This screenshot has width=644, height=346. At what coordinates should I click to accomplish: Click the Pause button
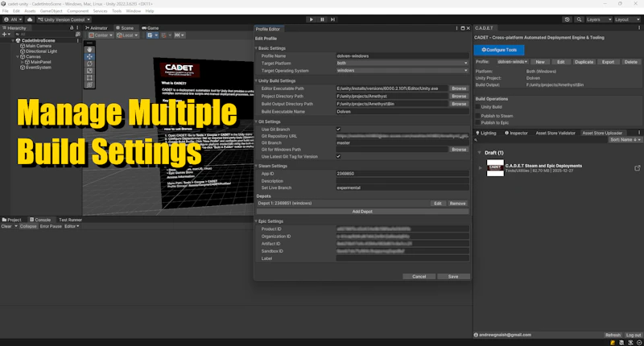point(322,19)
